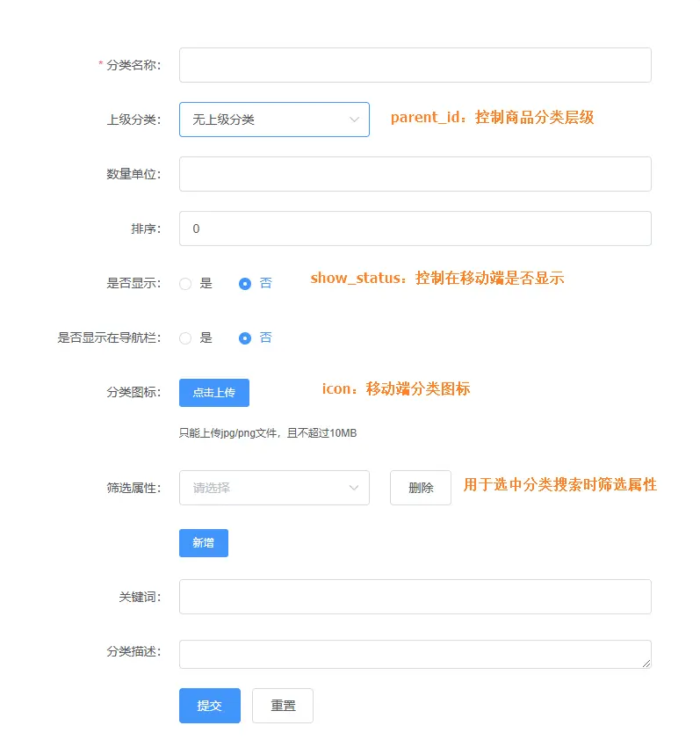
Task: Click the 新增 button to add attribute
Action: pyautogui.click(x=203, y=543)
